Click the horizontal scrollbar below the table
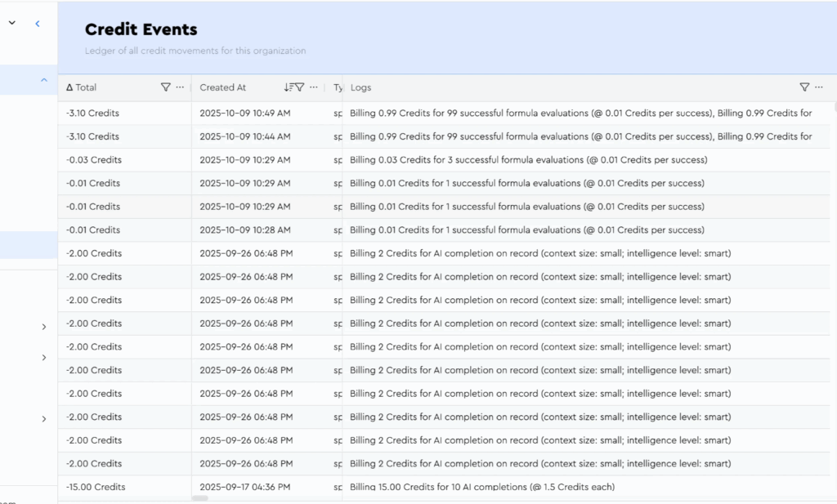Image resolution: width=837 pixels, height=504 pixels. pos(199,497)
